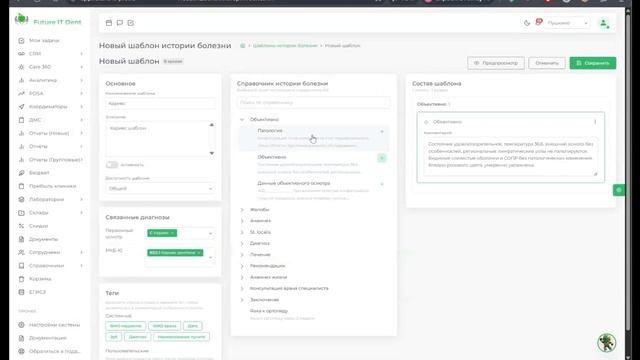Select the Дата system tag
Screen dimensions: 640x360
[192, 326]
